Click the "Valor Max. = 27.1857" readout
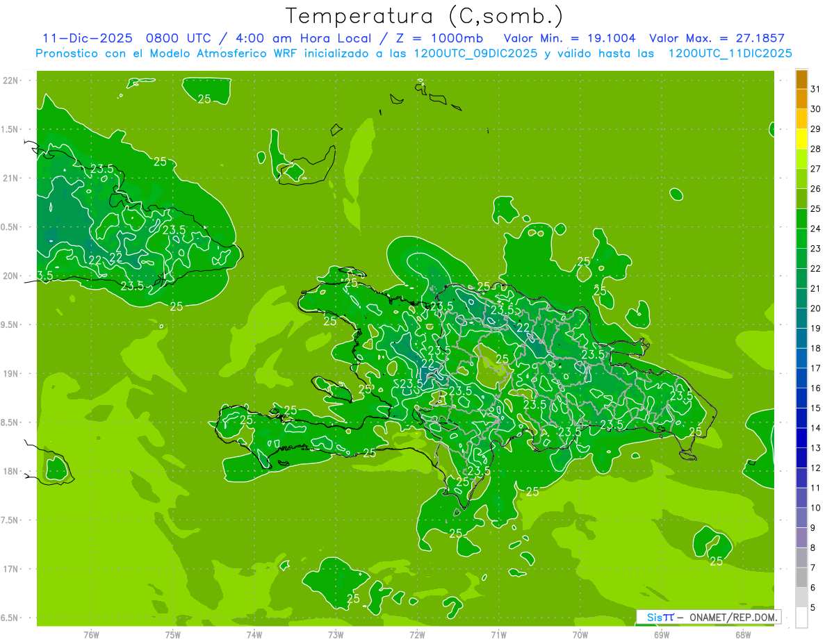834x644 pixels. point(717,38)
